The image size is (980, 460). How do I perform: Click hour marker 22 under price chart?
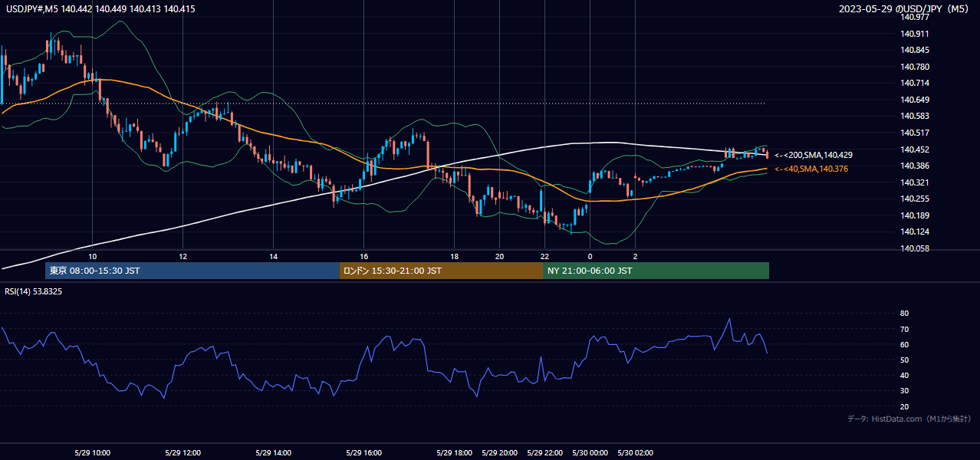pyautogui.click(x=545, y=257)
